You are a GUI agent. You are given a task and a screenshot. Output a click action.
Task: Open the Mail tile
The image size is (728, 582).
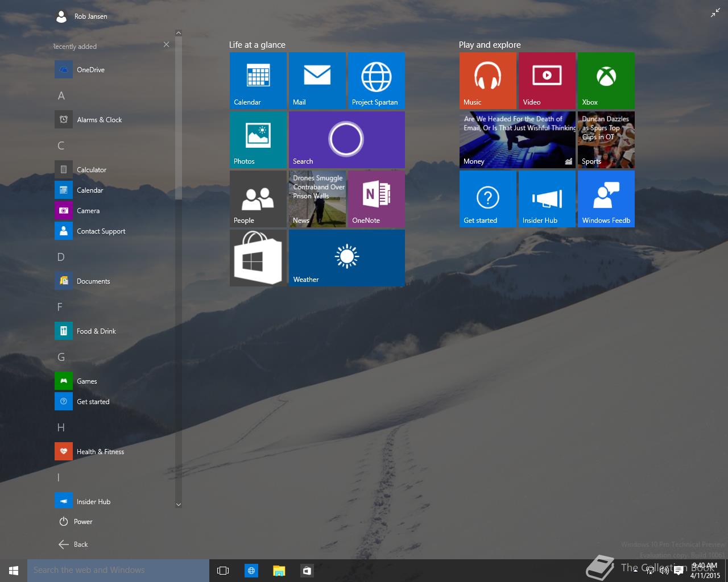[317, 81]
